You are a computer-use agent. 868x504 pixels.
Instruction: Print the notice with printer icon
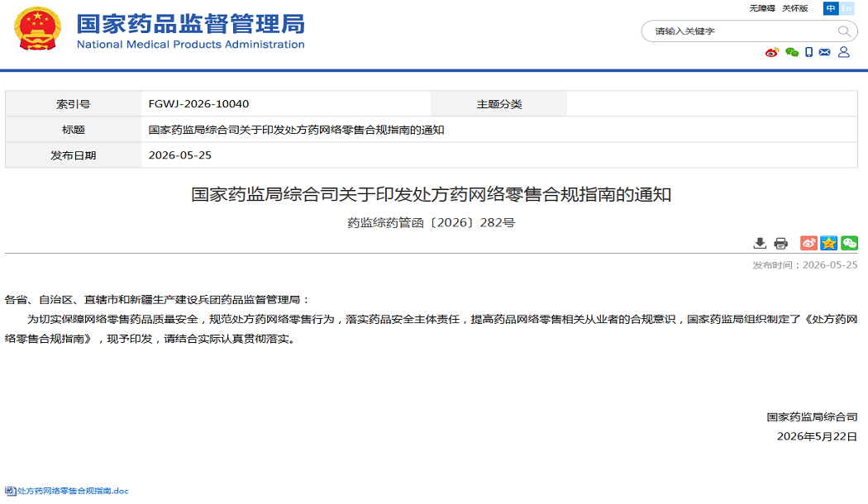coord(780,243)
